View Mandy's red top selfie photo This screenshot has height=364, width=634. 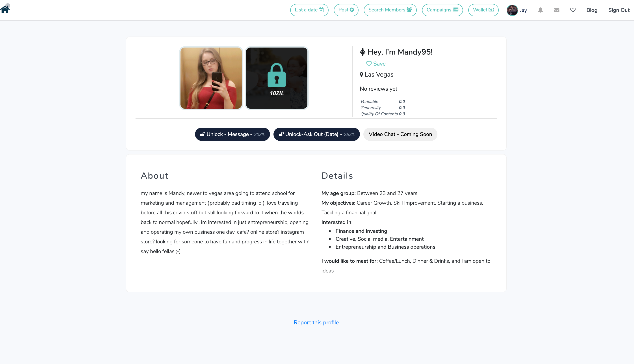point(211,78)
